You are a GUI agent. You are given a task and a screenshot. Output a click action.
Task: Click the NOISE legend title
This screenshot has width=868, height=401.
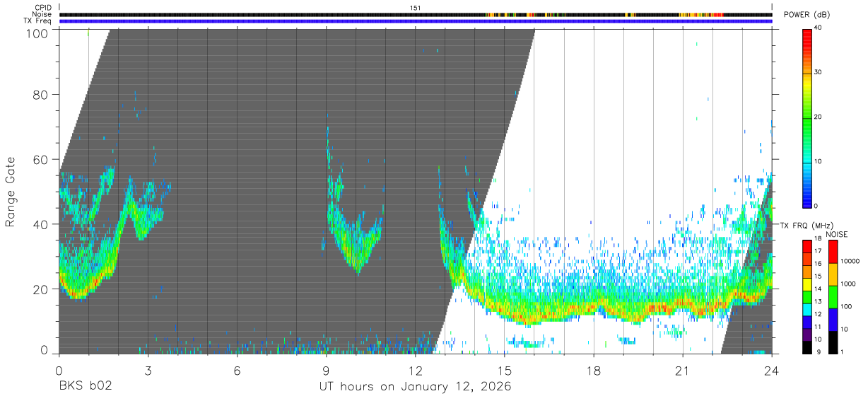[838, 234]
